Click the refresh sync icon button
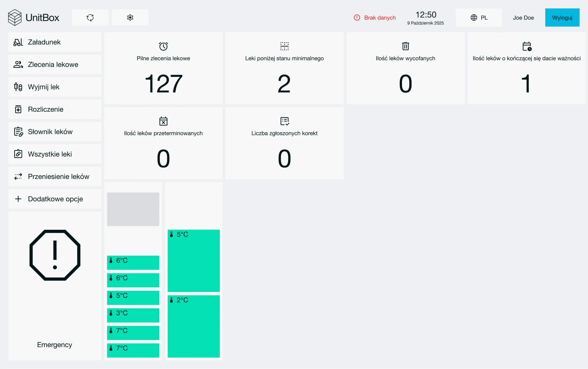 pos(90,18)
